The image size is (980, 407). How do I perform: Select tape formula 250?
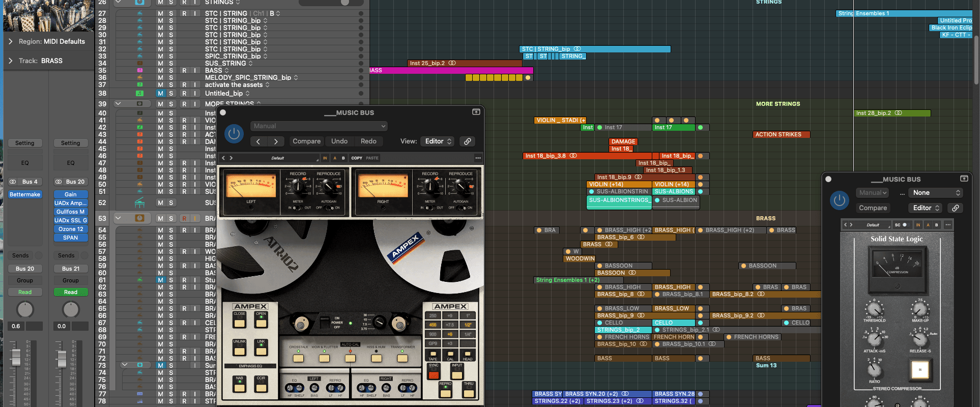(x=433, y=315)
